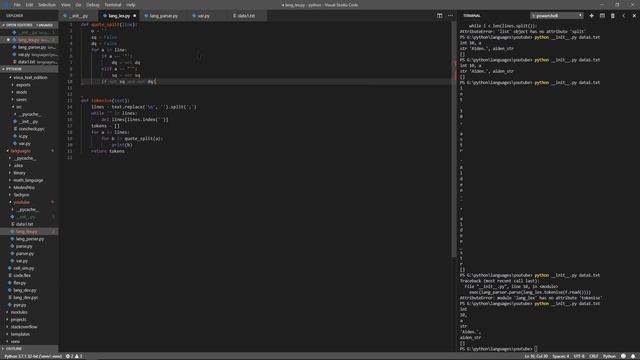
Task: Switch to the lang_parser.py editor tab
Action: point(163,16)
